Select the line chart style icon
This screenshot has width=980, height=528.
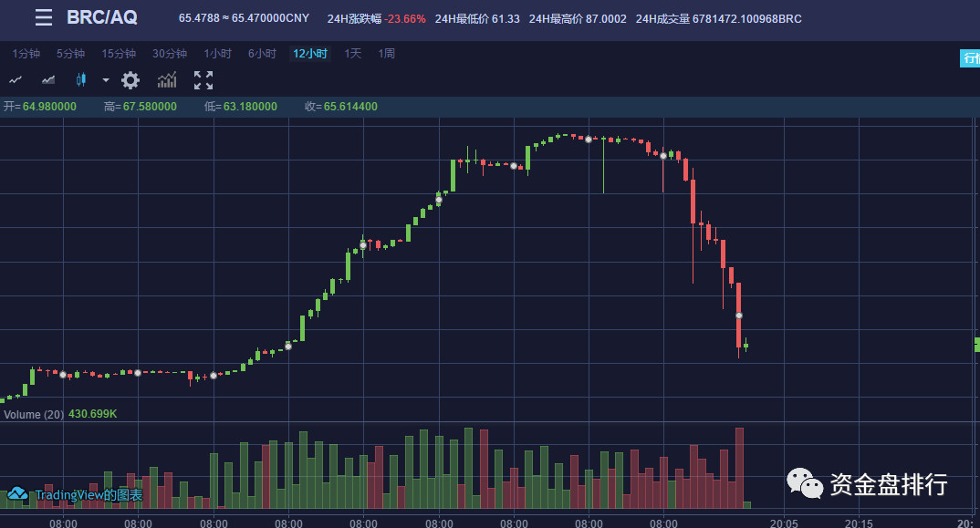click(16, 80)
